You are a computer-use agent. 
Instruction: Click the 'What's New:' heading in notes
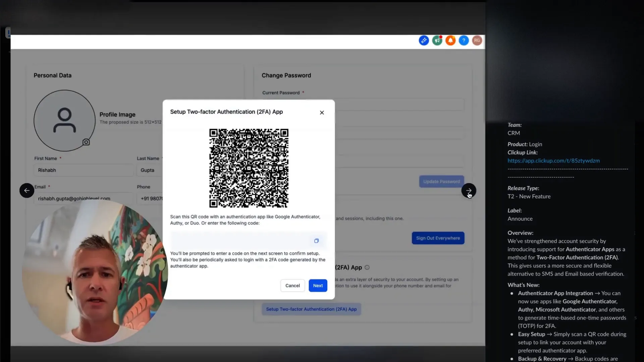[x=523, y=285]
